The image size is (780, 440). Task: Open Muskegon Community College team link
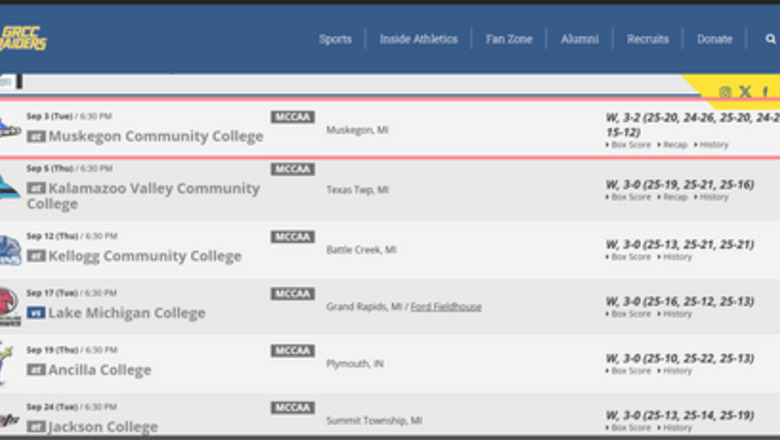(155, 136)
